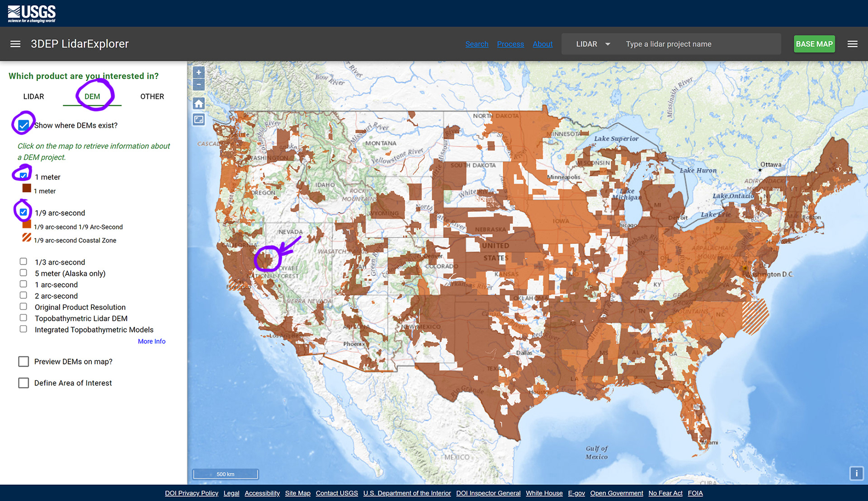Open Accessibility footer link

click(262, 493)
